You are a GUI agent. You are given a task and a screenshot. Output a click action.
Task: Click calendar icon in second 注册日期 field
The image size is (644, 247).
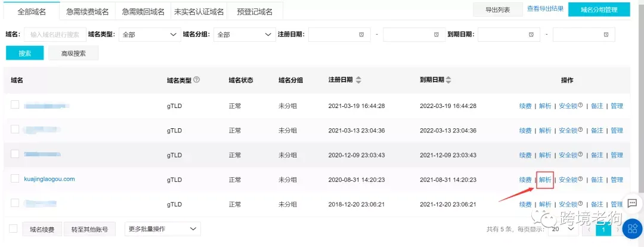(x=436, y=35)
